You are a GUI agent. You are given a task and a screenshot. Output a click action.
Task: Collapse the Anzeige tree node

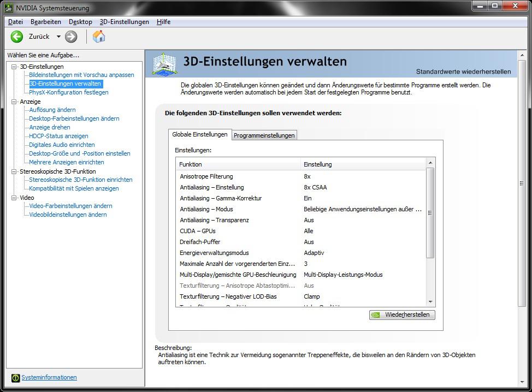tap(14, 102)
